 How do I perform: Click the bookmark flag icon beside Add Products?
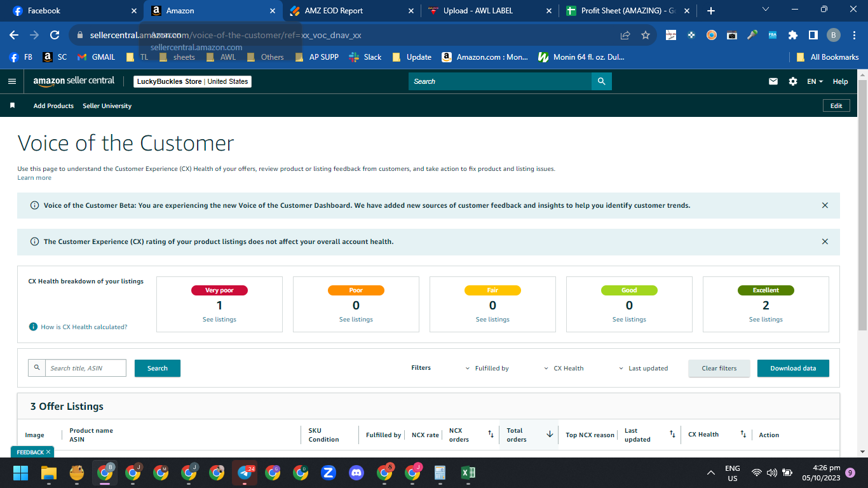[x=12, y=105]
